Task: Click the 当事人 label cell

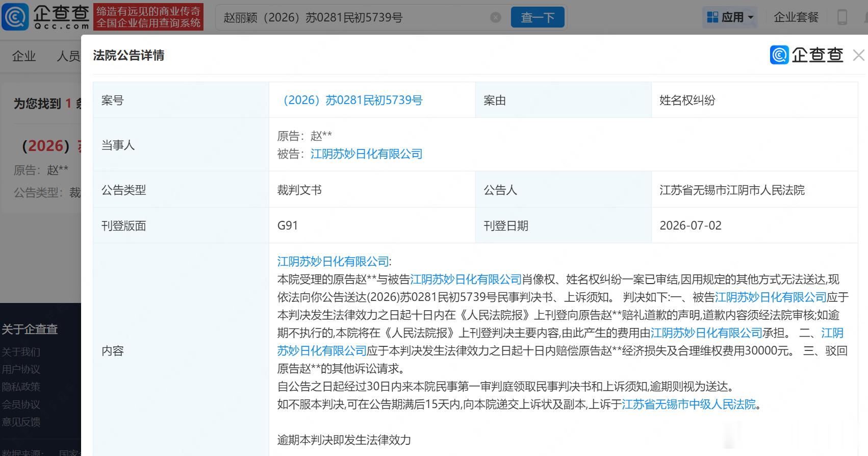Action: pos(181,145)
